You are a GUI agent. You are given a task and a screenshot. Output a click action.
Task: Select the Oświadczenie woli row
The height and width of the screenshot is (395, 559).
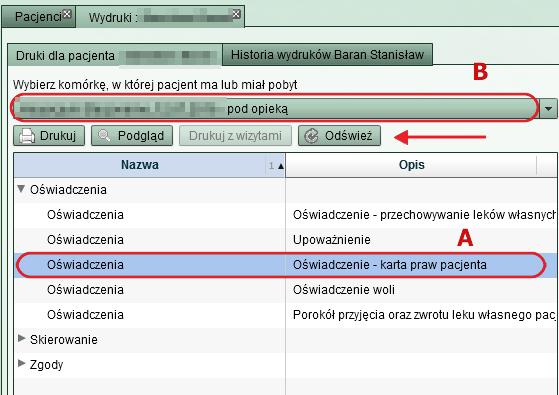(285, 290)
